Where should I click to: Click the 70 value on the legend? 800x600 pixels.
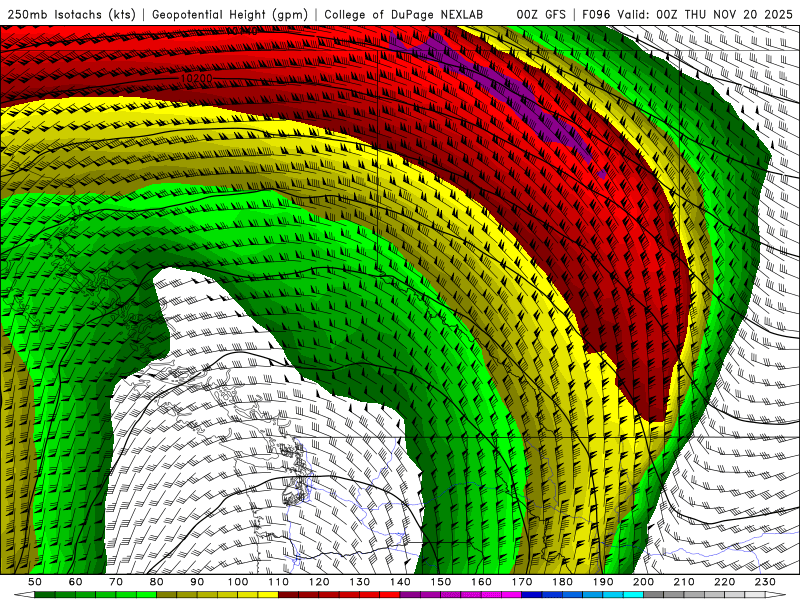[116, 582]
